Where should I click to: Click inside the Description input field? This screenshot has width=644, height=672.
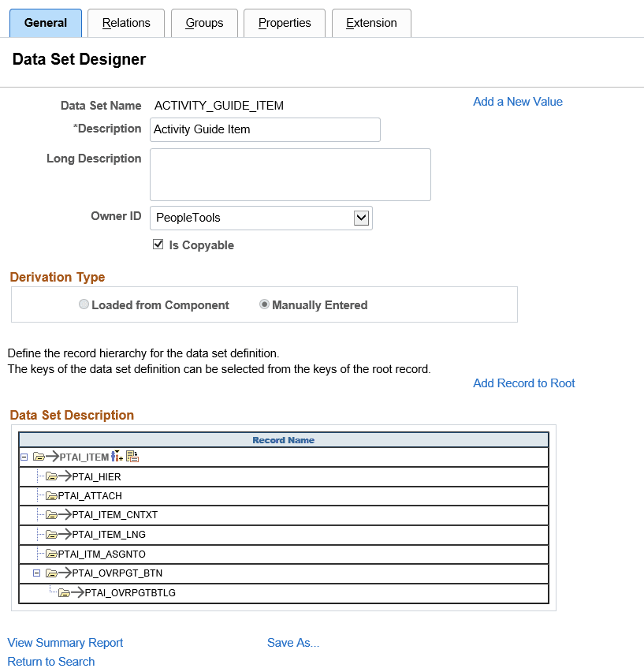pyautogui.click(x=264, y=129)
